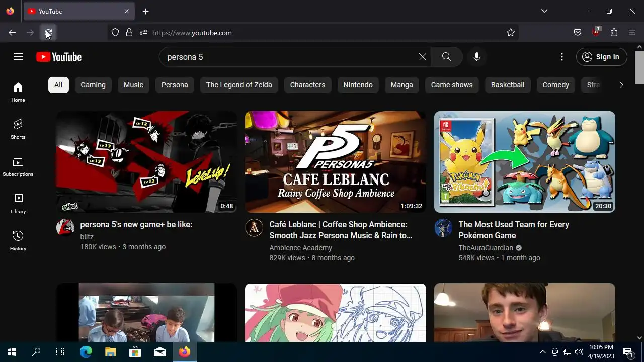
Task: Go to Home in sidebar
Action: [18, 92]
